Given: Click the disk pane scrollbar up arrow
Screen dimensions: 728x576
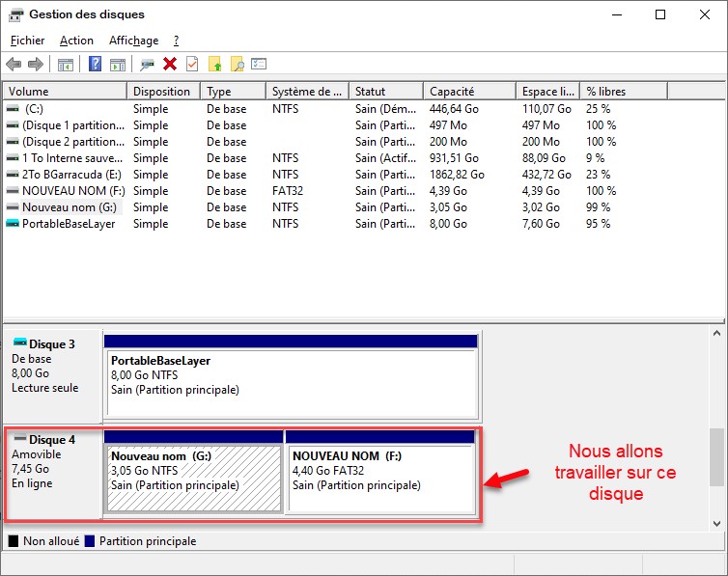Looking at the screenshot, I should pos(717,334).
